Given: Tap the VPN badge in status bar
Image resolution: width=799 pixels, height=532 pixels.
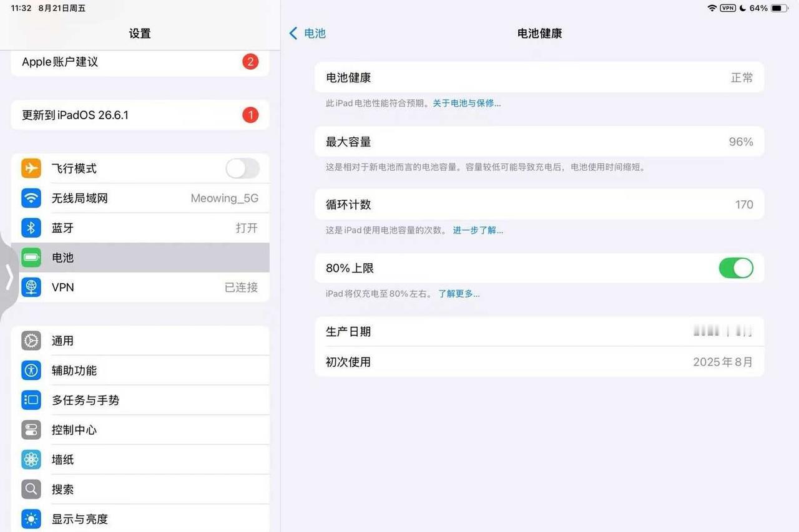Looking at the screenshot, I should (x=728, y=8).
